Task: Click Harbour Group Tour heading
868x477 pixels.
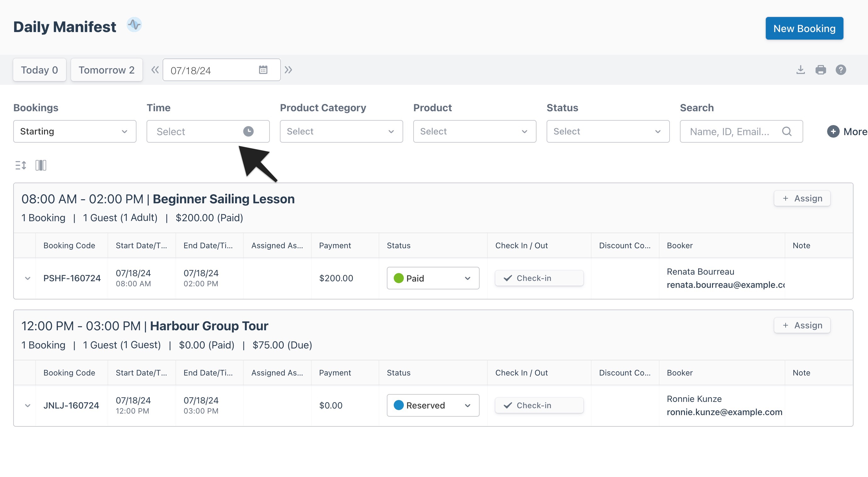Action: point(209,326)
